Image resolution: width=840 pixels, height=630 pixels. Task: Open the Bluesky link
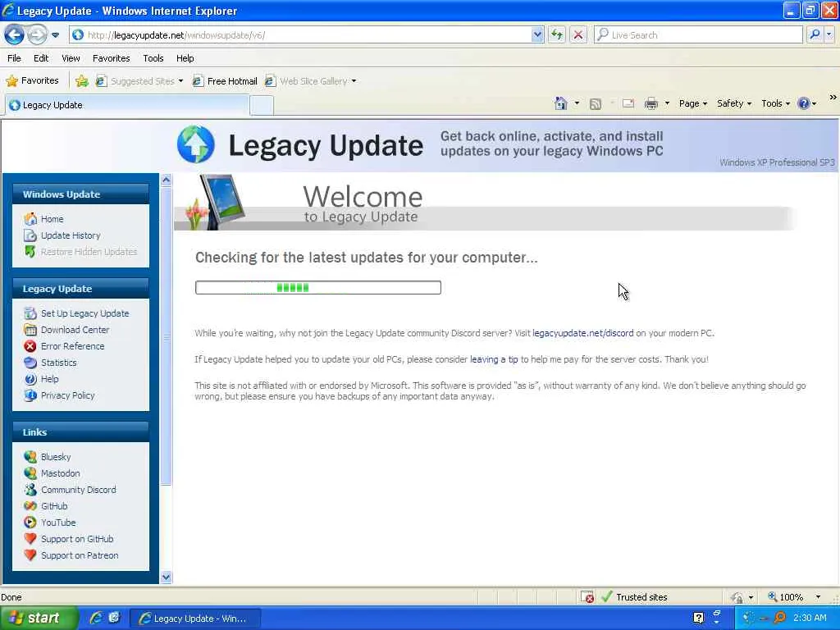point(56,457)
